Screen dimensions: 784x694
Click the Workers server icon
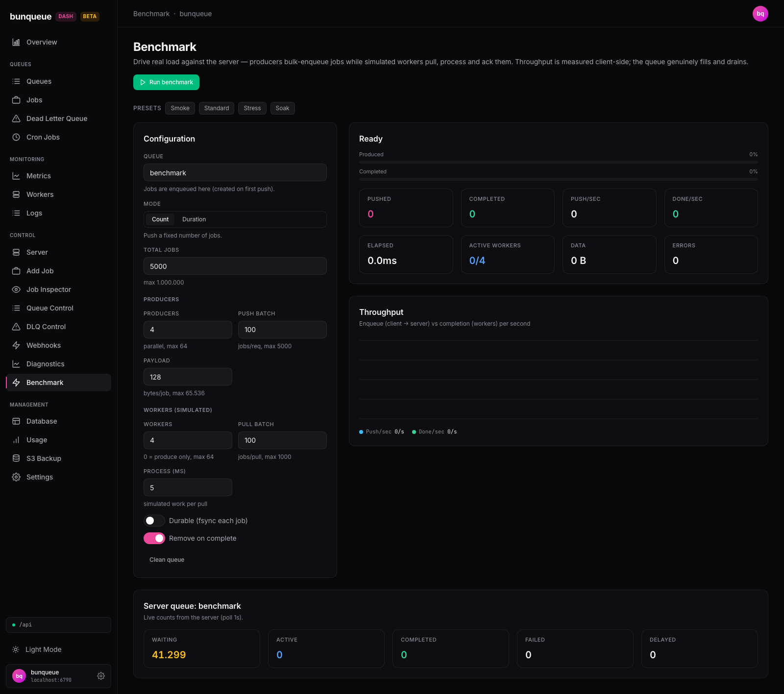point(16,194)
